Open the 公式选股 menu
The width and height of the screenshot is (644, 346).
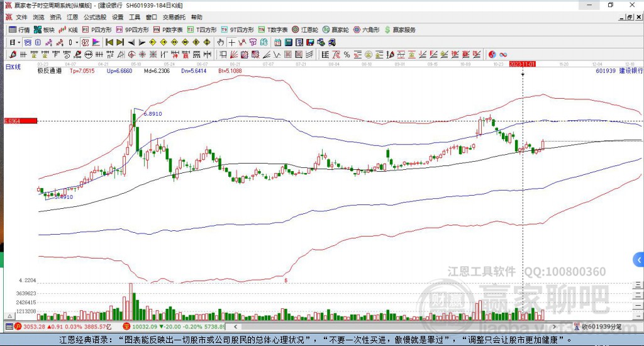click(95, 17)
